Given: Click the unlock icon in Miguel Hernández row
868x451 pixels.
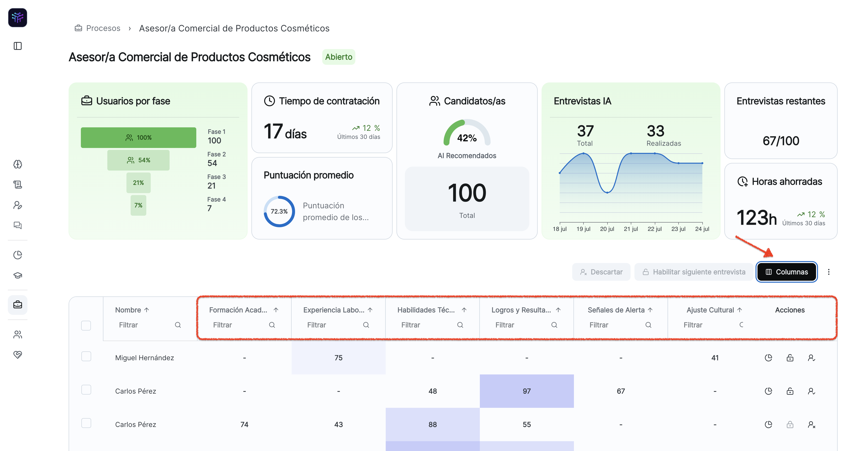Looking at the screenshot, I should tap(790, 358).
